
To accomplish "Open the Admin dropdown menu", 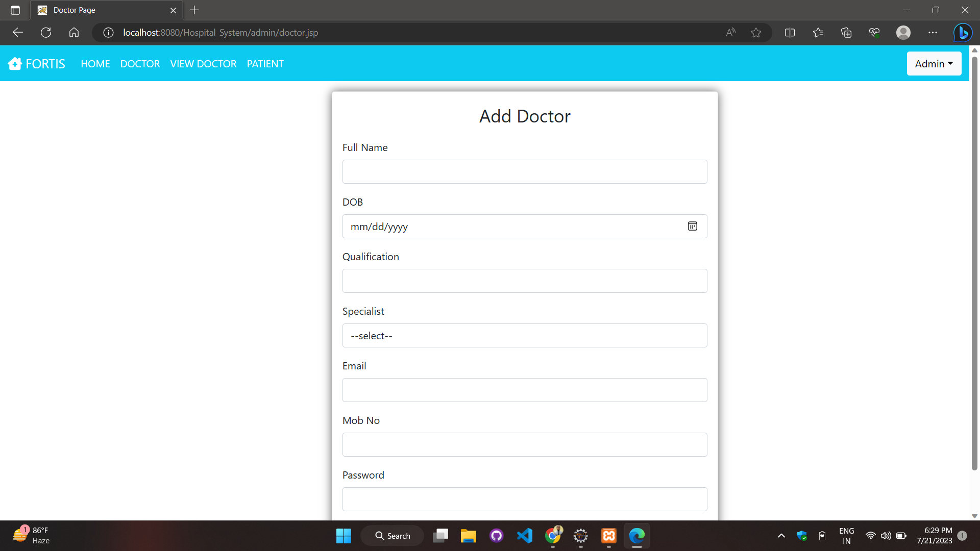I will pos(934,63).
